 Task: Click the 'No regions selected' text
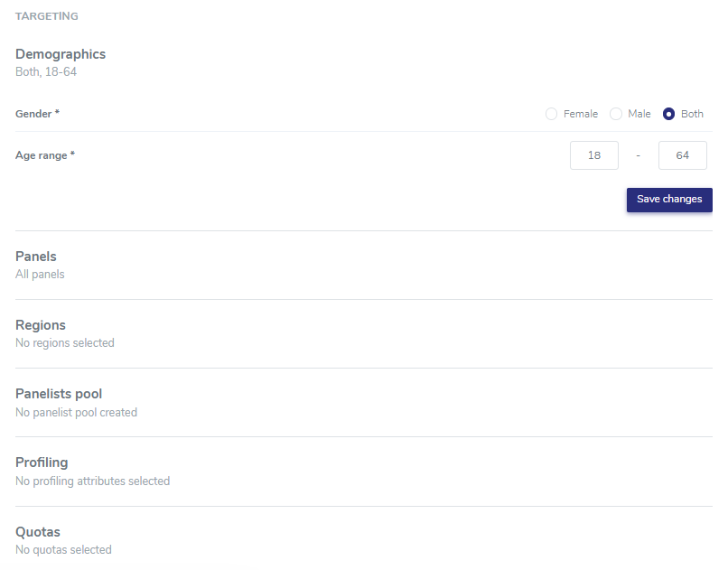pyautogui.click(x=65, y=342)
